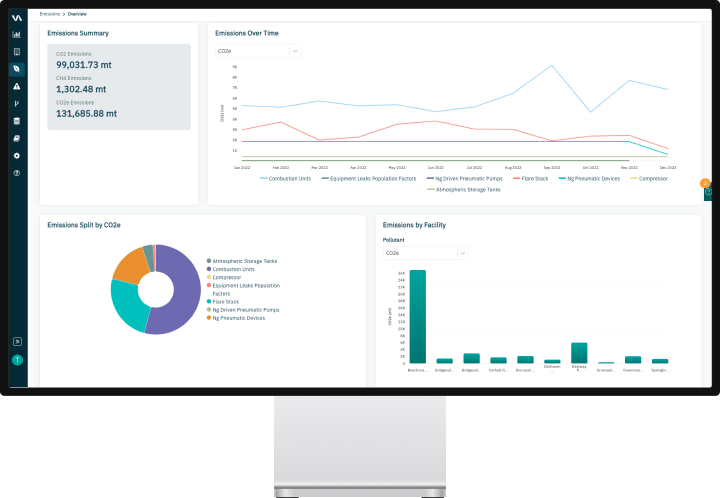The image size is (720, 498).
Task: Expand the sidebar with the arrow icon
Action: tap(17, 341)
